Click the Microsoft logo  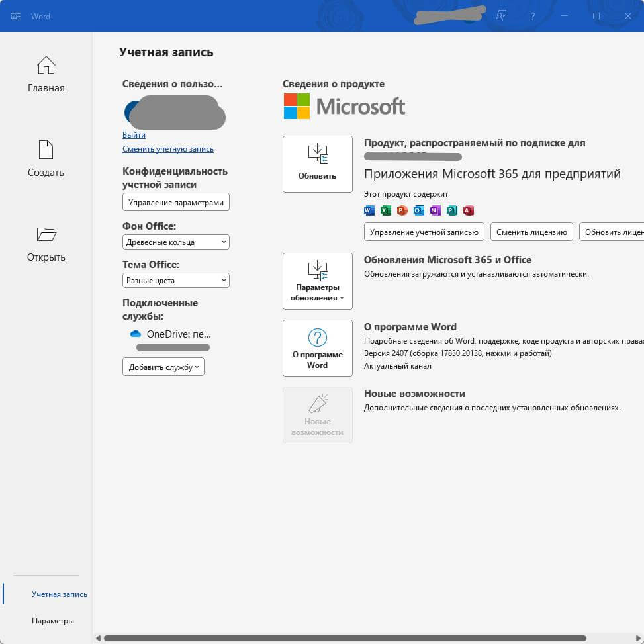pyautogui.click(x=344, y=107)
